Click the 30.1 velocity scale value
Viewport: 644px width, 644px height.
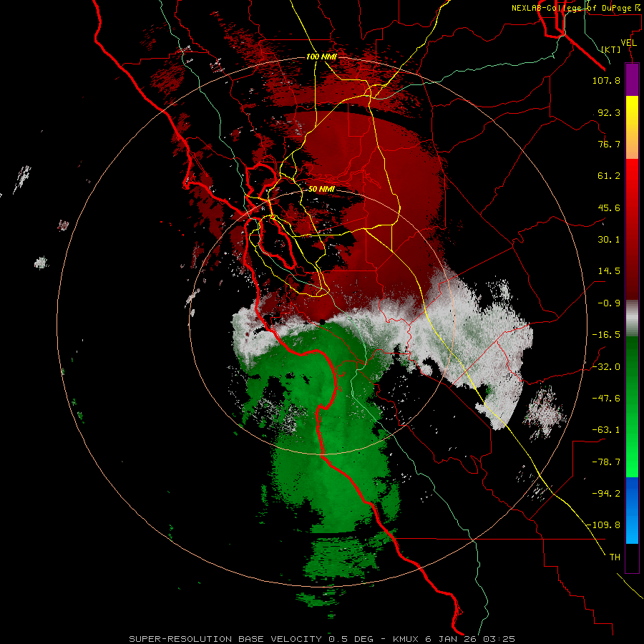[609, 240]
